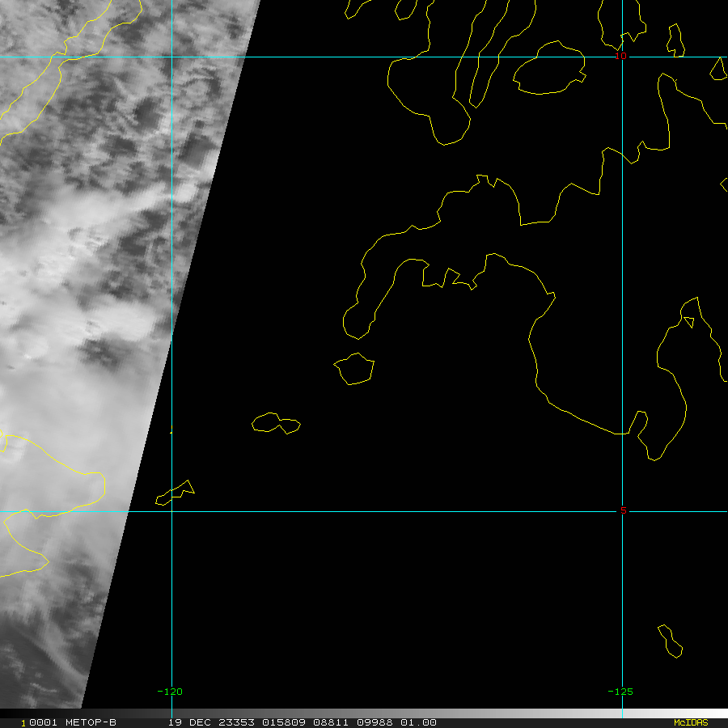The height and width of the screenshot is (728, 728).
Task: Click the longitude label "-120"
Action: [170, 692]
